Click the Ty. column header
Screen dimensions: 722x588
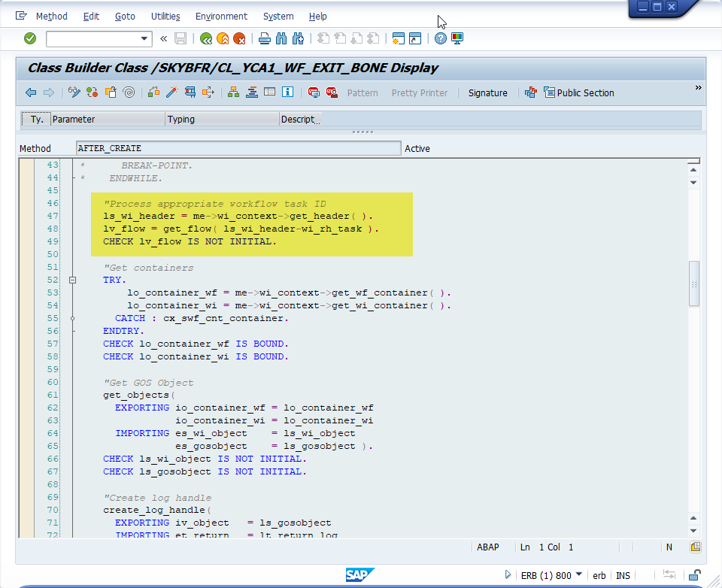[x=36, y=120]
